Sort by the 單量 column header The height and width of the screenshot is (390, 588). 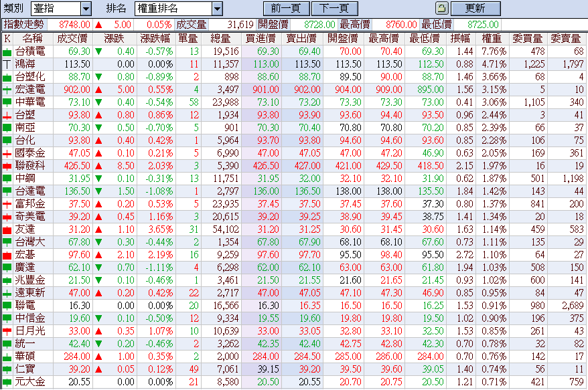(x=188, y=39)
